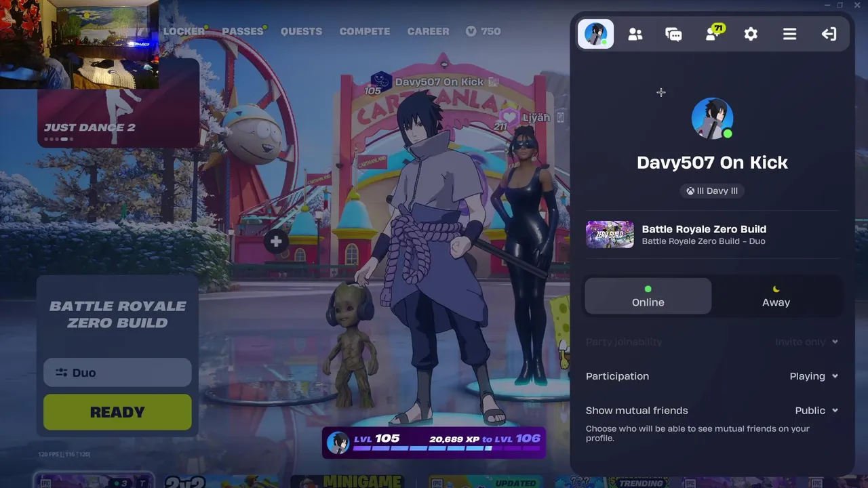Open the Duo squad-size selector
The width and height of the screenshot is (868, 488).
(117, 373)
